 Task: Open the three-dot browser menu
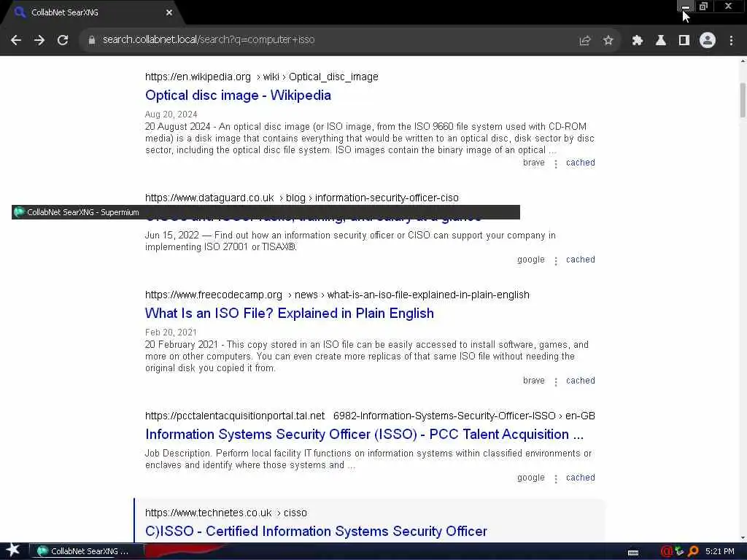[x=731, y=41]
